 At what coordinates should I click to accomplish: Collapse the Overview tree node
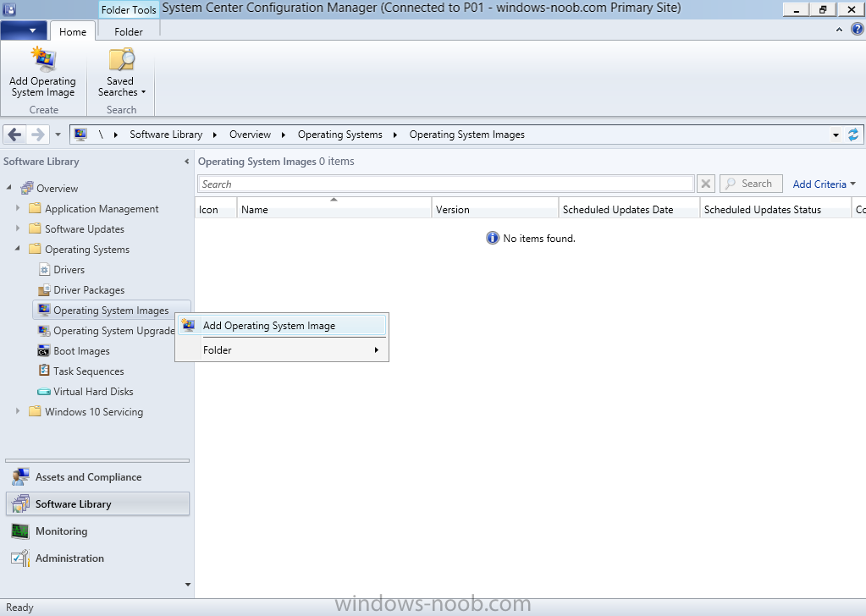click(8, 188)
